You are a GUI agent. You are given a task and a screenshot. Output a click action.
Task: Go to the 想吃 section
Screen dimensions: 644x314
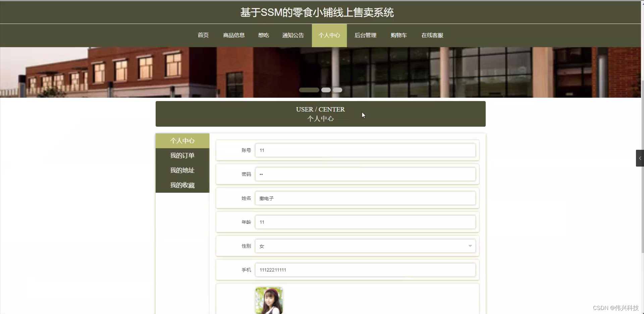263,35
